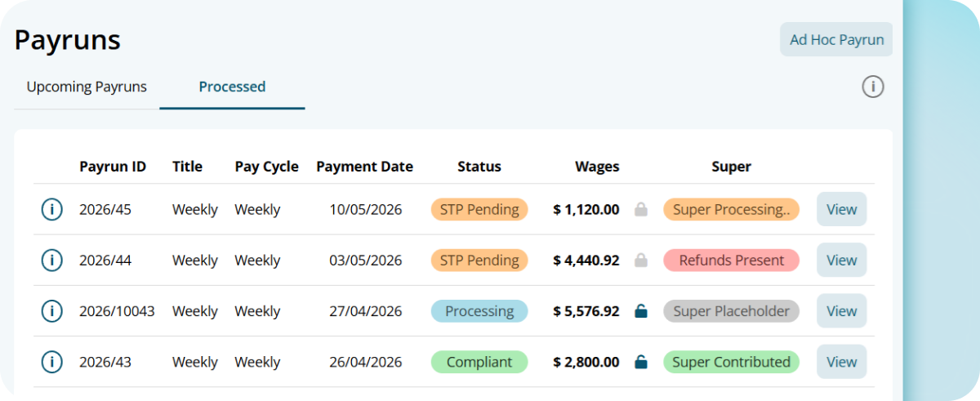Open View for payrun 2026/10043

coord(841,311)
